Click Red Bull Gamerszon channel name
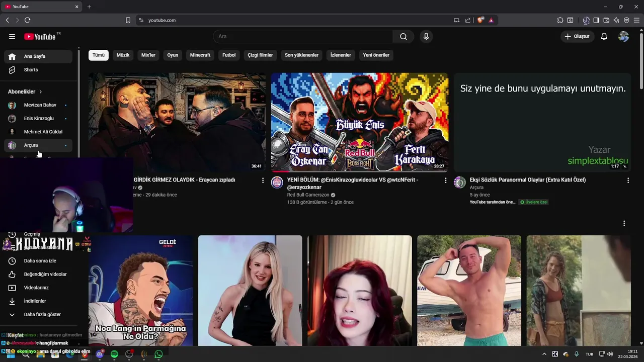Screen dimensions: 644x362 pyautogui.click(x=308, y=195)
